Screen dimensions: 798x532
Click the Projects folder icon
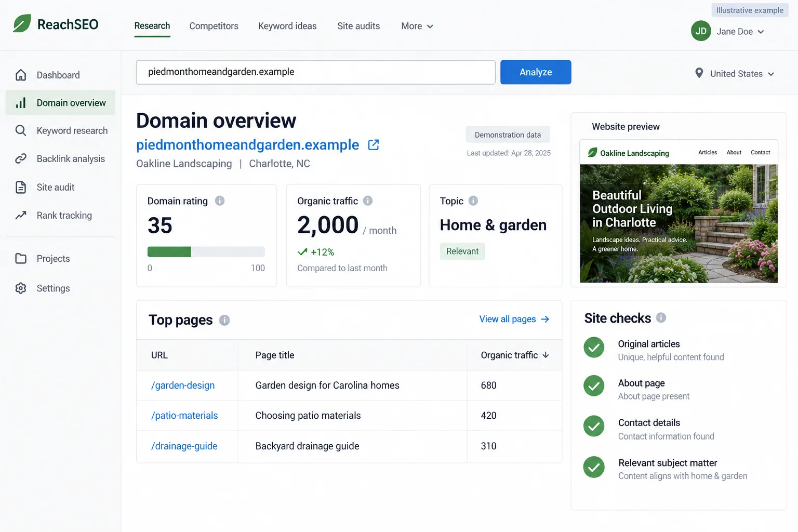(21, 258)
